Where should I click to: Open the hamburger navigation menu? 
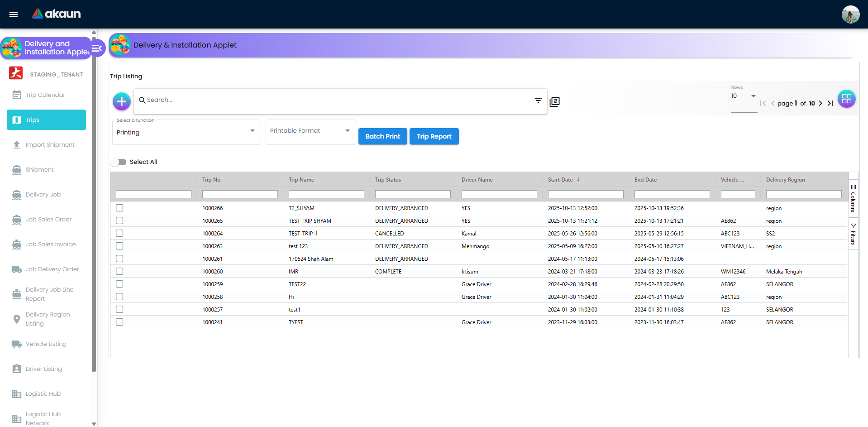point(14,14)
